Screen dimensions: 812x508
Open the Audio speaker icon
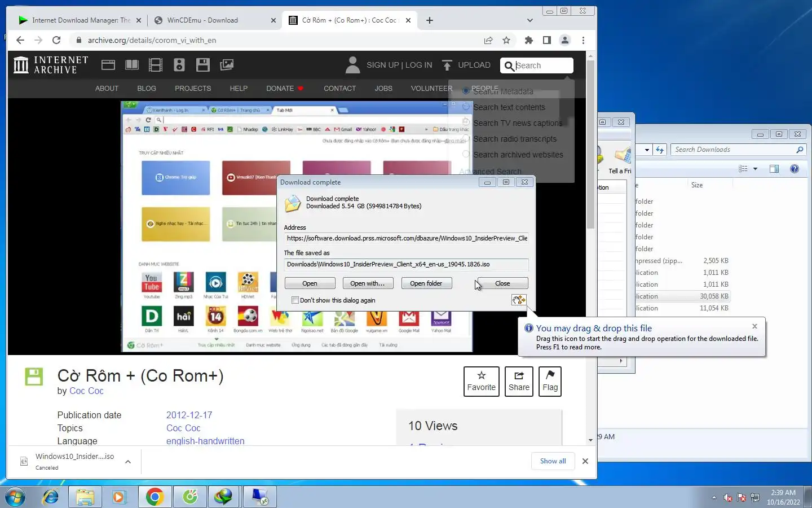click(x=179, y=65)
